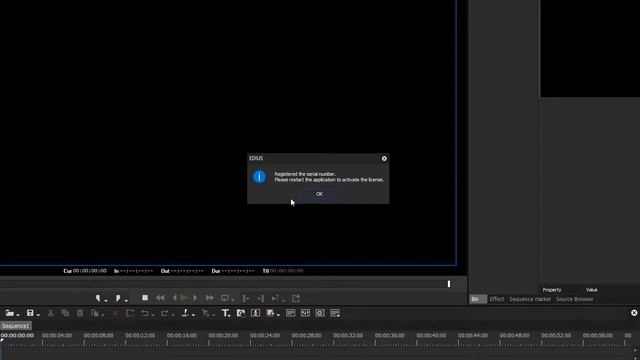Select the Sequence1 timeline tab
640x360 pixels.
pos(16,326)
